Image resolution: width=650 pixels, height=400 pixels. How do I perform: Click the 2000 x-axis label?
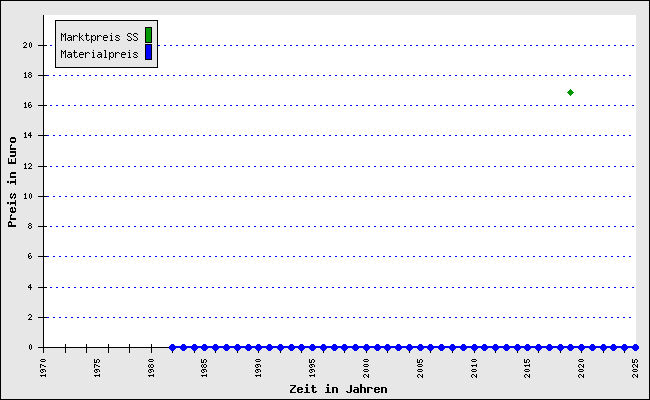tap(366, 368)
